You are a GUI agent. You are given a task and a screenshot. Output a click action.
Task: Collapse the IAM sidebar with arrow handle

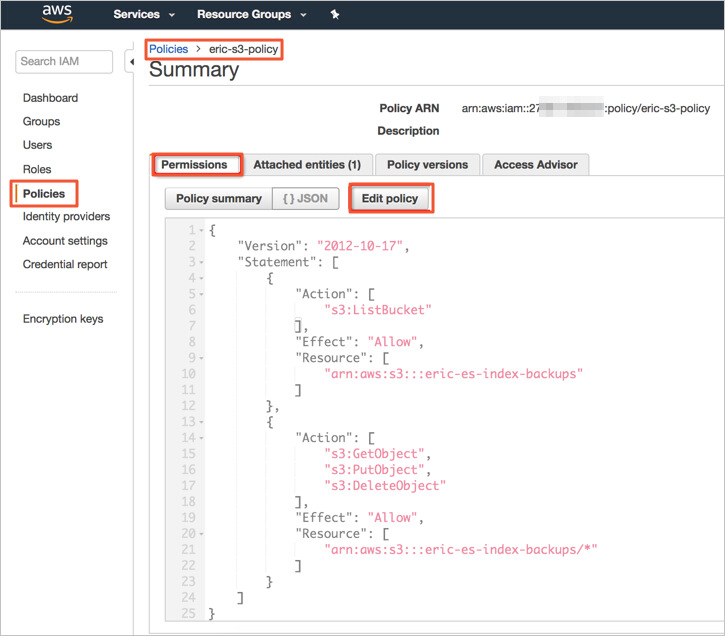tap(130, 62)
